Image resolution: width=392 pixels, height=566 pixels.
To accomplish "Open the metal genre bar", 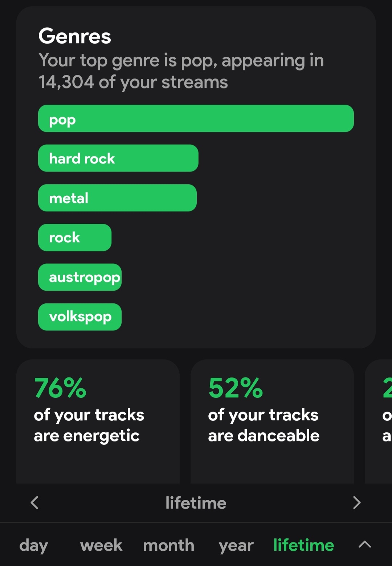I will [x=117, y=198].
